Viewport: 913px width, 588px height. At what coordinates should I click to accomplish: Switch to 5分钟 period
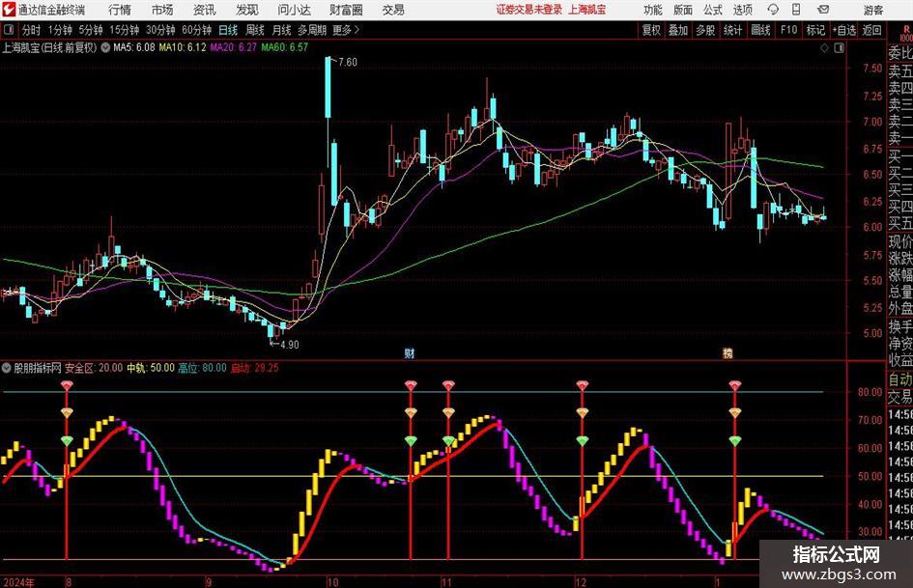tap(90, 30)
